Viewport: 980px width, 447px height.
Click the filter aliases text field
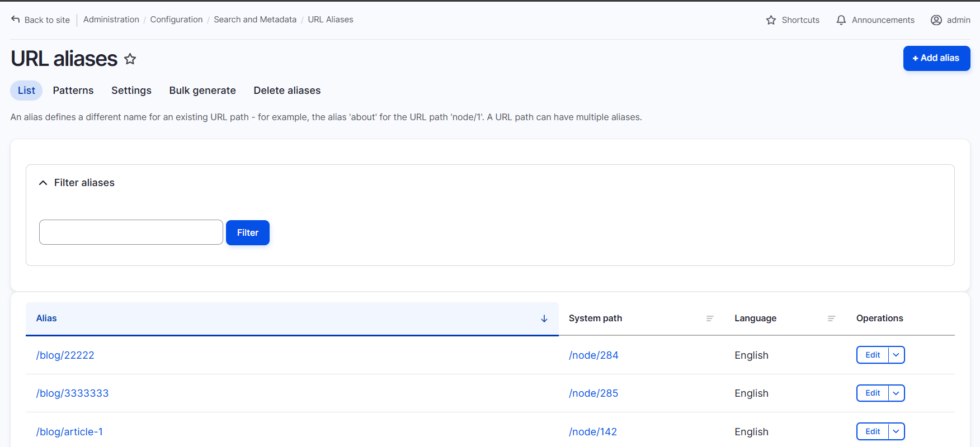coord(131,232)
